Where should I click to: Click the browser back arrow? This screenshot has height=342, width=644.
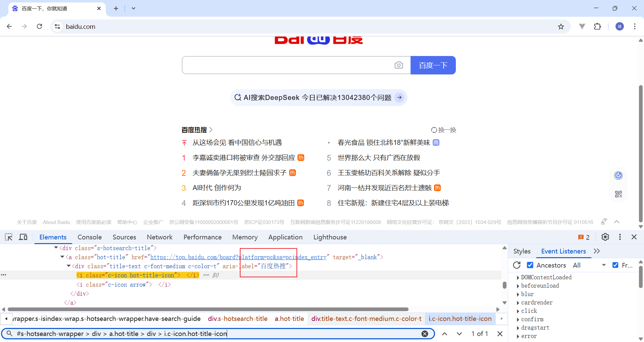[x=9, y=26]
